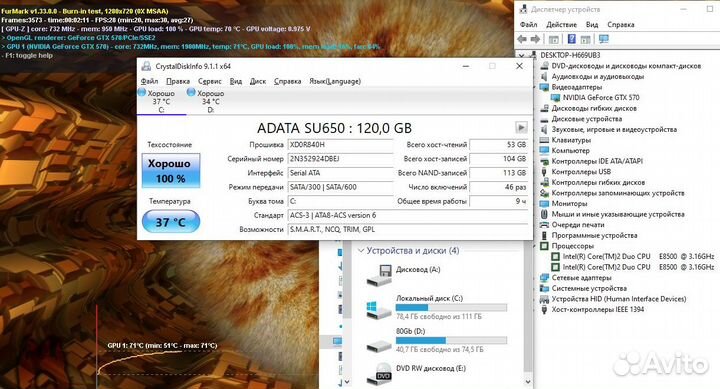Image resolution: width=720 pixels, height=389 pixels.
Task: Show next disk with CrystalDiskInfo arrow button
Action: coord(521,128)
